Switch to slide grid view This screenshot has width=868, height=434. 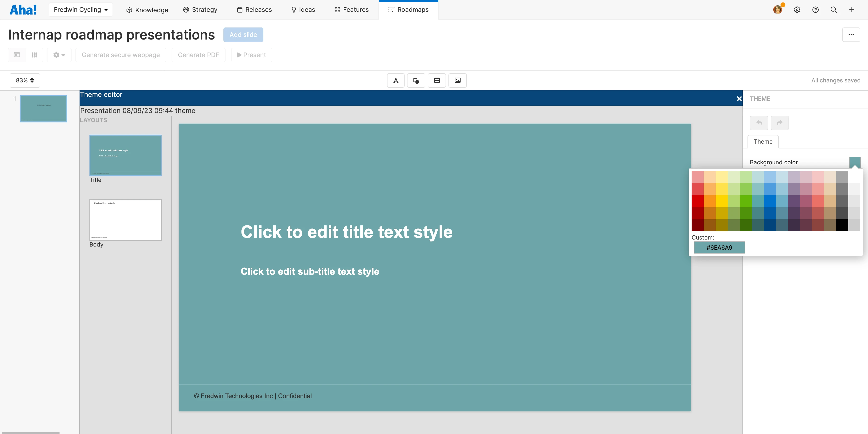pyautogui.click(x=34, y=55)
